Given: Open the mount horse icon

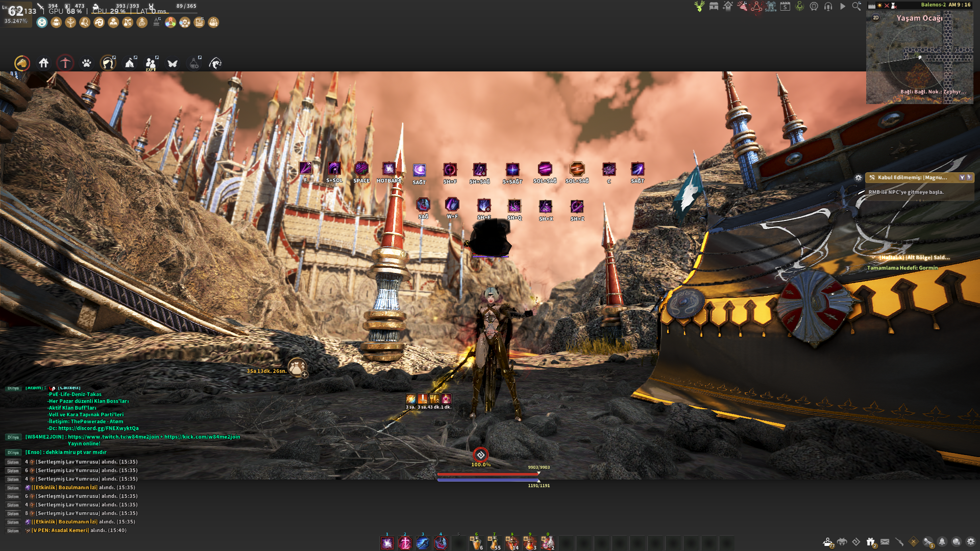Looking at the screenshot, I should [22, 63].
